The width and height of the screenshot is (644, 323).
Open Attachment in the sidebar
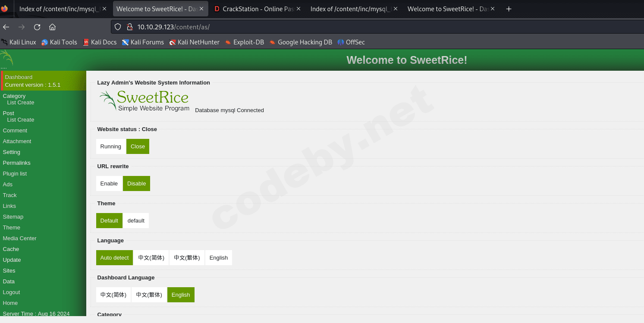tap(17, 141)
